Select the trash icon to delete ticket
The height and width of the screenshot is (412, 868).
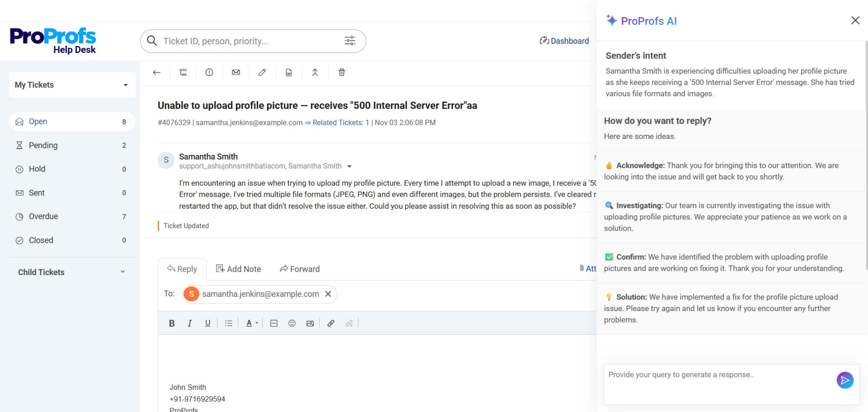pos(342,73)
